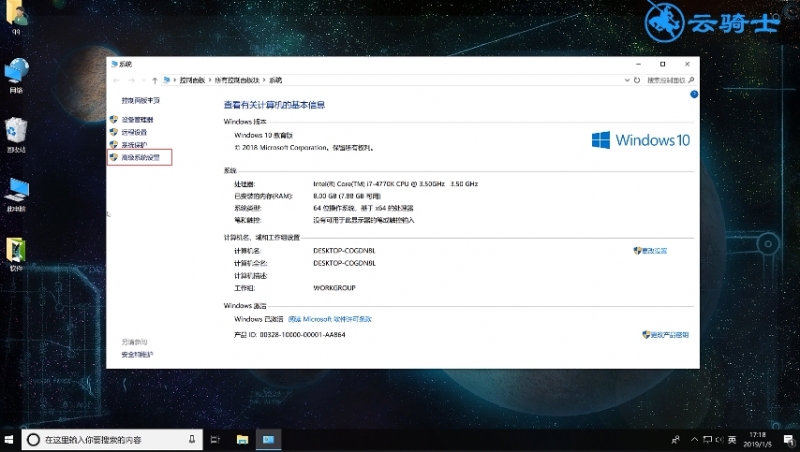
Task: Click the 8.00 GB installed RAM value
Action: click(x=347, y=196)
